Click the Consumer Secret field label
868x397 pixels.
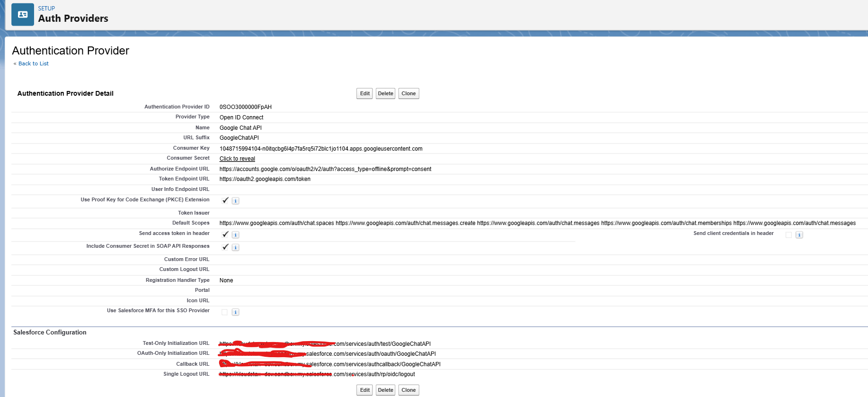coord(188,158)
